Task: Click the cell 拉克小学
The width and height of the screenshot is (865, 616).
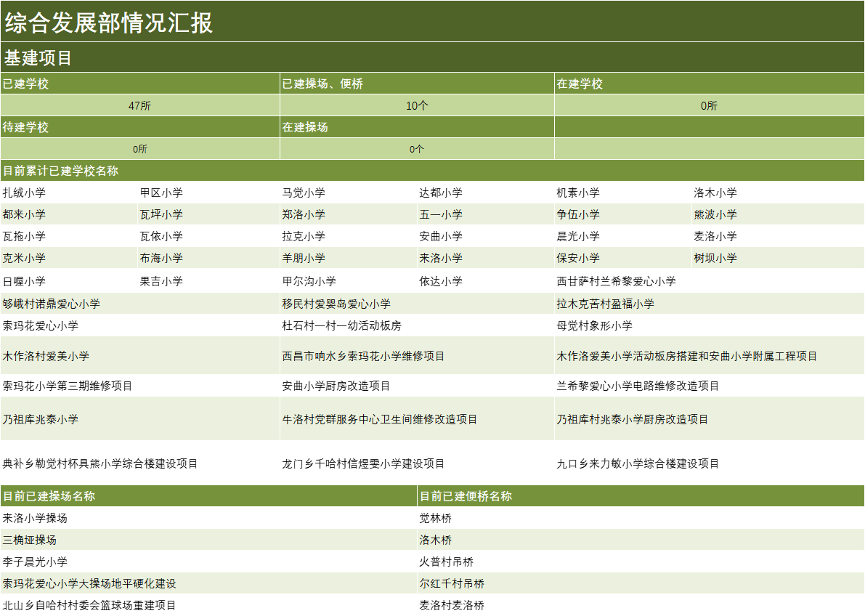Action: click(x=349, y=236)
